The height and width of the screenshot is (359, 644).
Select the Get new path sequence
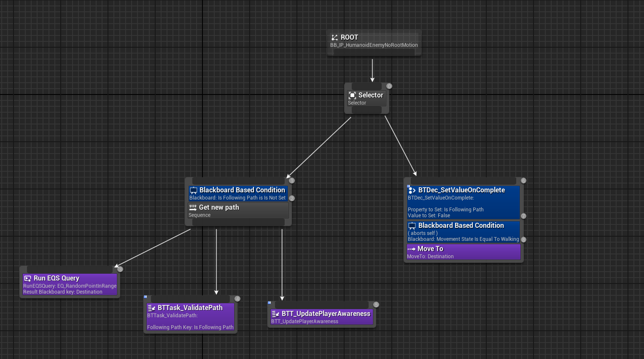click(x=238, y=211)
